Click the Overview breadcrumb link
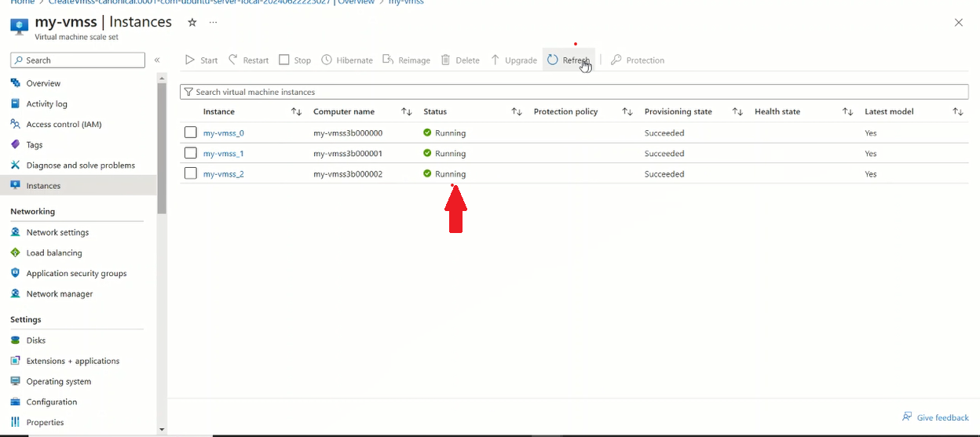Image resolution: width=980 pixels, height=437 pixels. pyautogui.click(x=356, y=2)
